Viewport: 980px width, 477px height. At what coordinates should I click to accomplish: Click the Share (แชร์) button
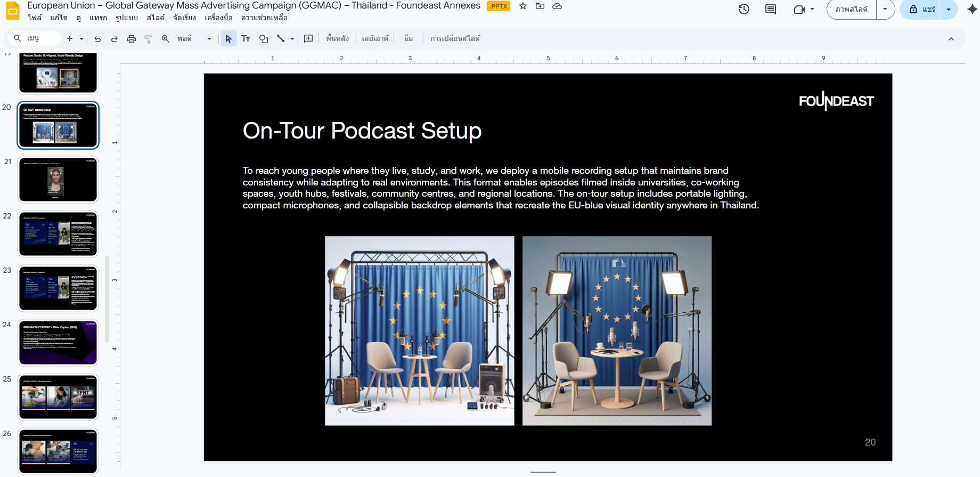pyautogui.click(x=922, y=9)
